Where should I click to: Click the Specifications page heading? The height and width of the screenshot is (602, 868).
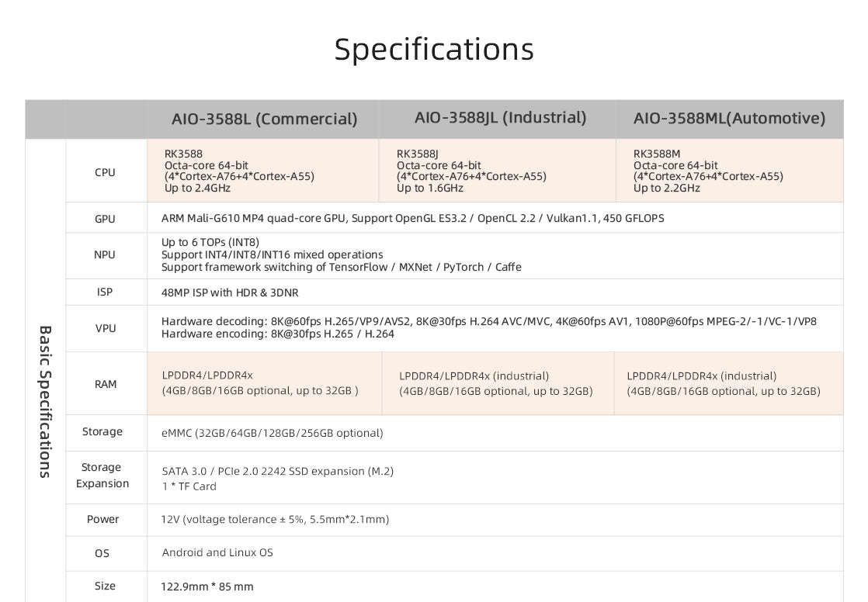coord(434,49)
